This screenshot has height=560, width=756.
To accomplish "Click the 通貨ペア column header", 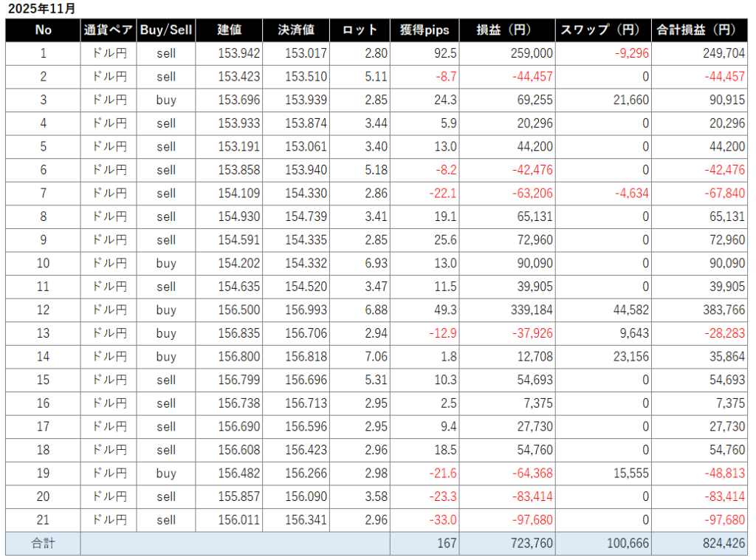I will point(109,30).
